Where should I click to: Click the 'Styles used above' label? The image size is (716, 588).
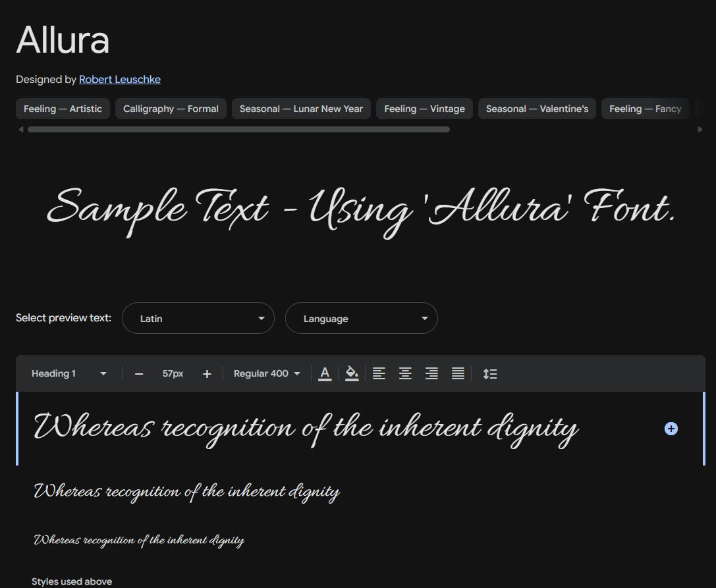pyautogui.click(x=72, y=581)
